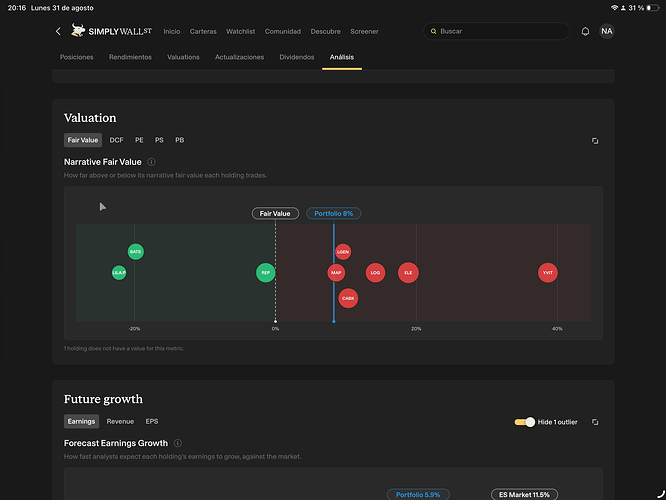Open the Descubre menu item
The height and width of the screenshot is (500, 666).
click(325, 31)
